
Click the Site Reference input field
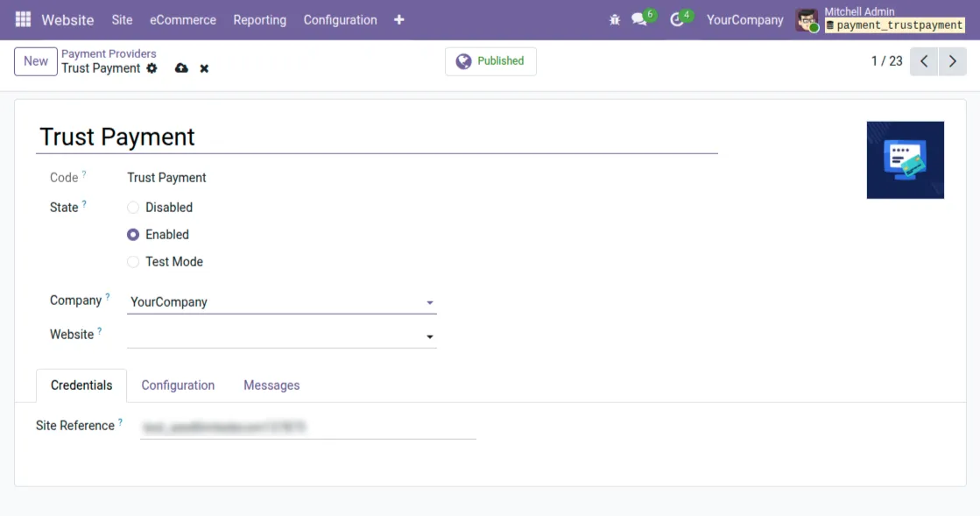pos(308,428)
